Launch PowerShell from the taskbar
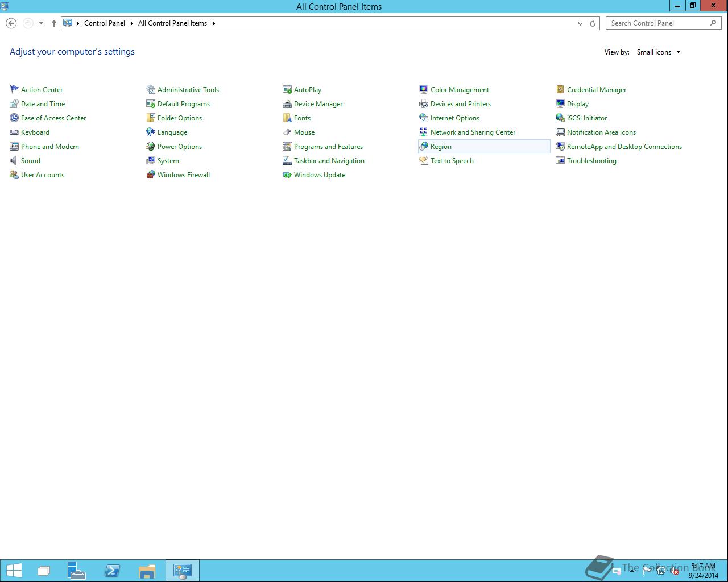Image resolution: width=728 pixels, height=582 pixels. click(x=112, y=571)
